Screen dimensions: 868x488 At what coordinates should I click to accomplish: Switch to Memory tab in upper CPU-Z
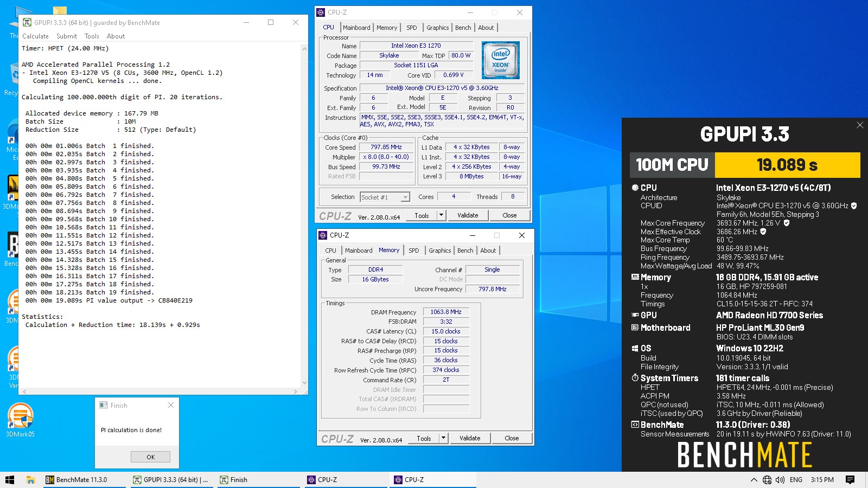tap(387, 28)
